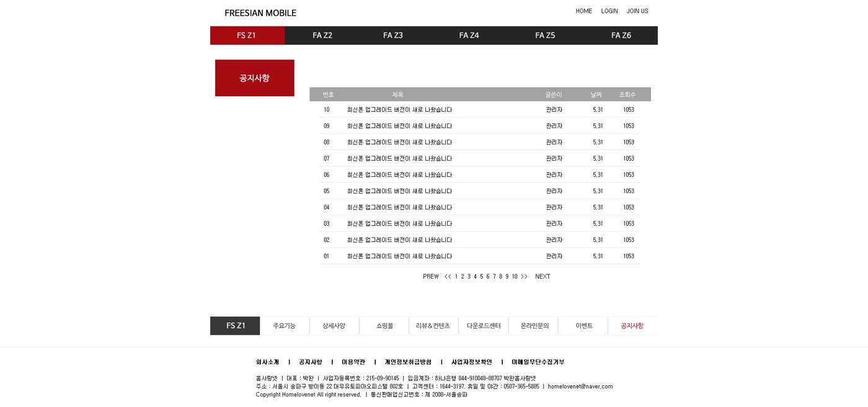868x407 pixels.
Task: Go to PREW previous page
Action: click(431, 277)
